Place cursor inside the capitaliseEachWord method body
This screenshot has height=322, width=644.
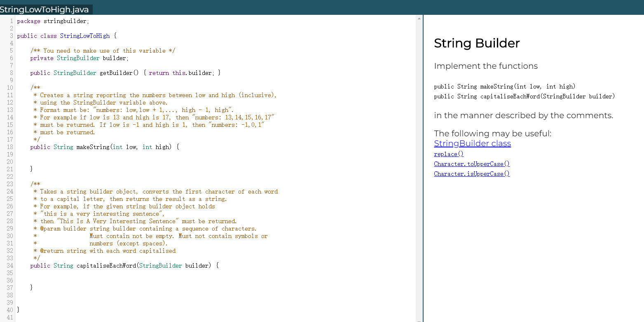[82, 276]
